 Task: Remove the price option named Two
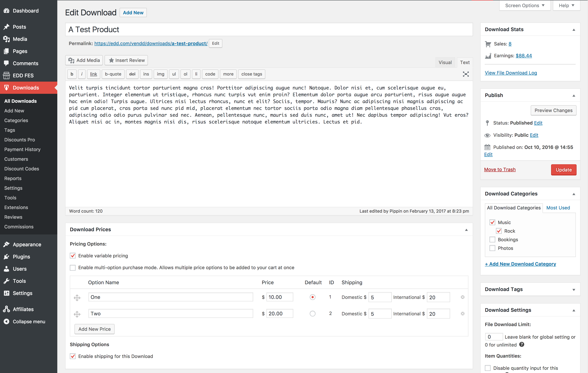coord(462,314)
